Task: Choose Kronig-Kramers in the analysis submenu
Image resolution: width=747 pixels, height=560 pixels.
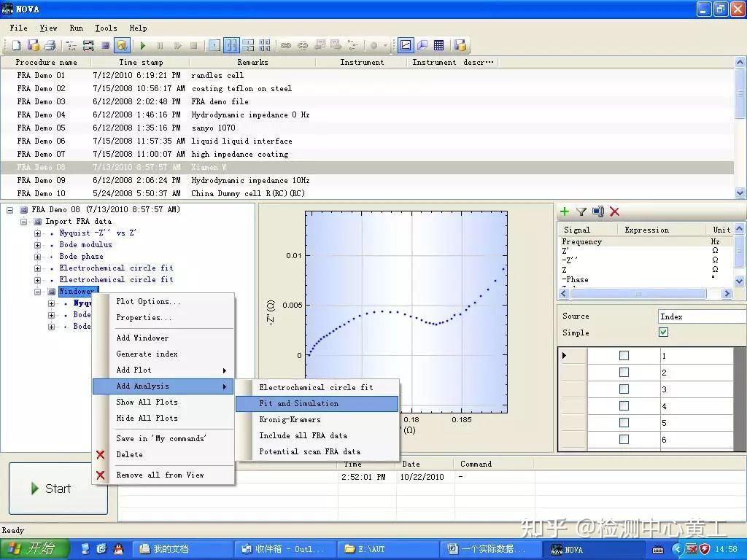Action: (x=290, y=419)
